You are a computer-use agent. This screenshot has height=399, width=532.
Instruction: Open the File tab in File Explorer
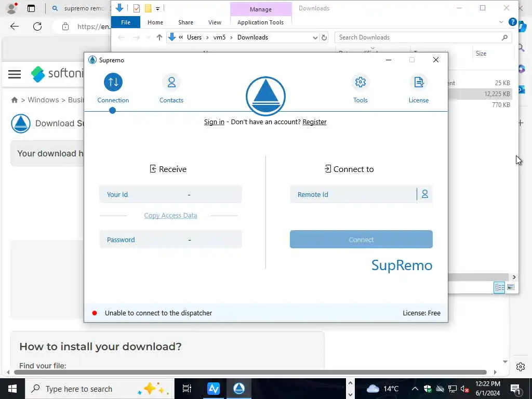[126, 22]
